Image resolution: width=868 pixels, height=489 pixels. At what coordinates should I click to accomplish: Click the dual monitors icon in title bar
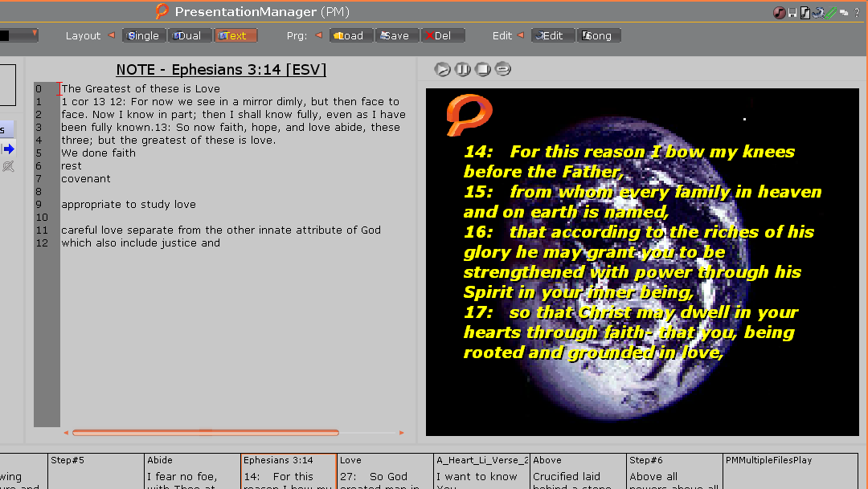click(844, 12)
